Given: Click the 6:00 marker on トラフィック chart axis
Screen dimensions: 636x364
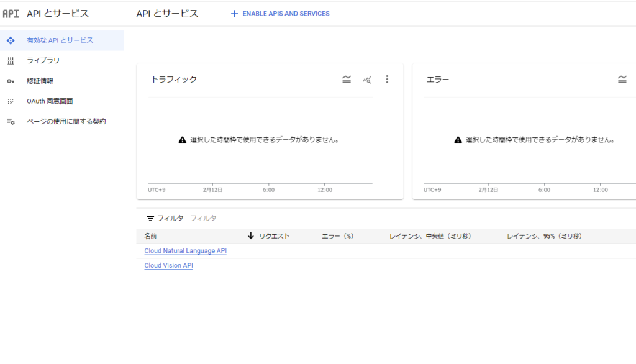Looking at the screenshot, I should pyautogui.click(x=268, y=190).
